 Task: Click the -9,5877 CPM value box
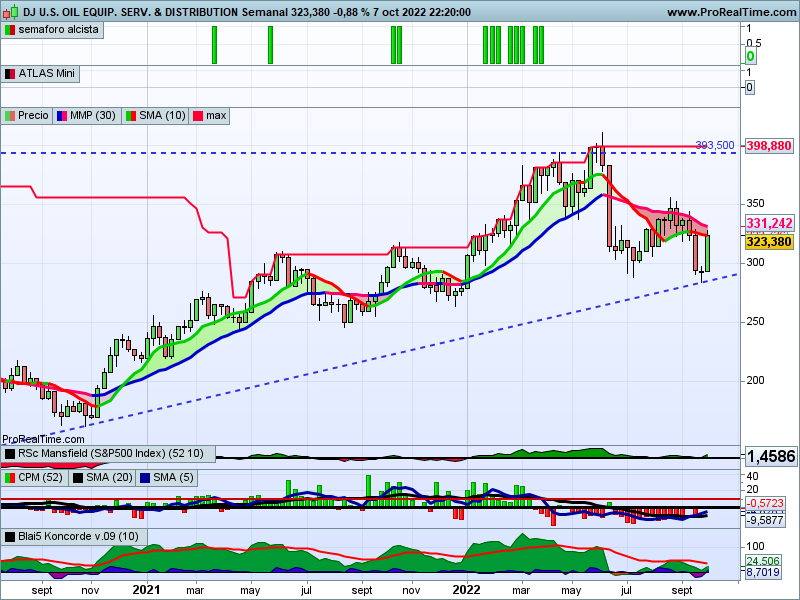pos(765,520)
